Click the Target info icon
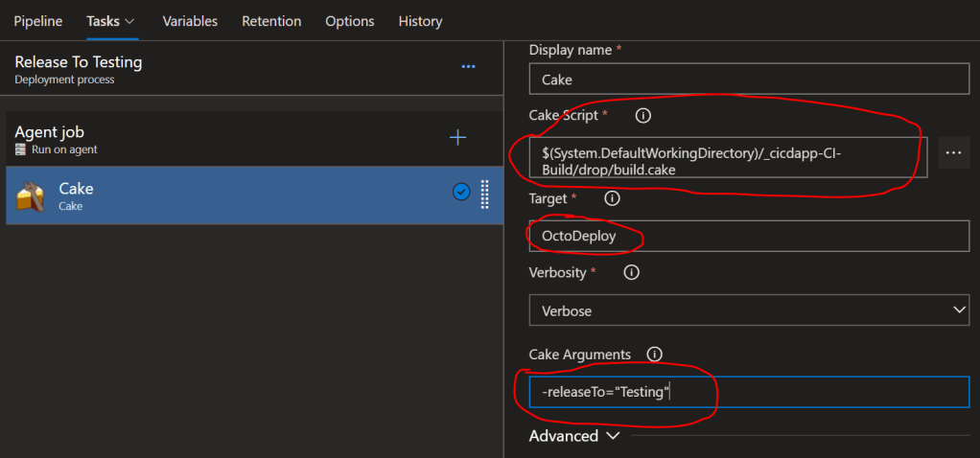The image size is (980, 458). click(x=612, y=199)
